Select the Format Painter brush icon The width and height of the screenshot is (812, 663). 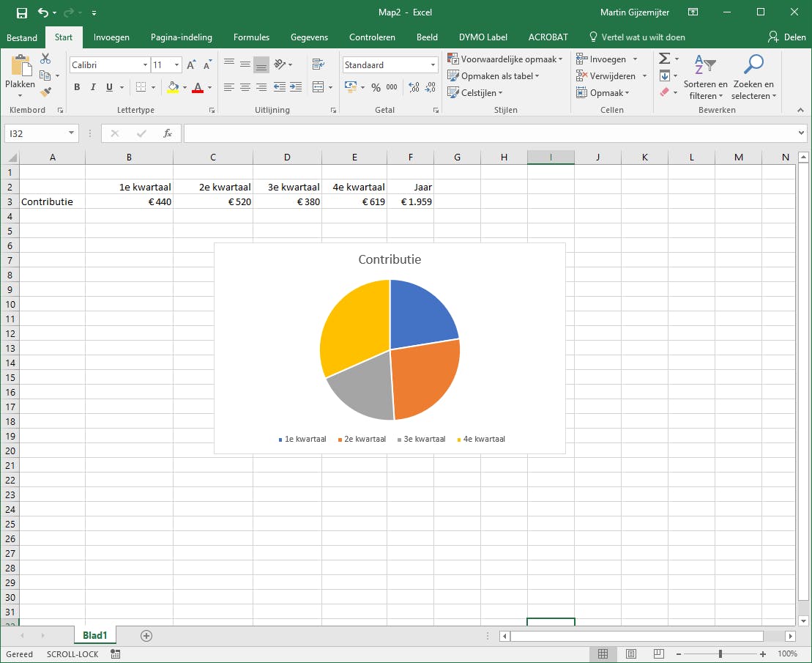45,92
